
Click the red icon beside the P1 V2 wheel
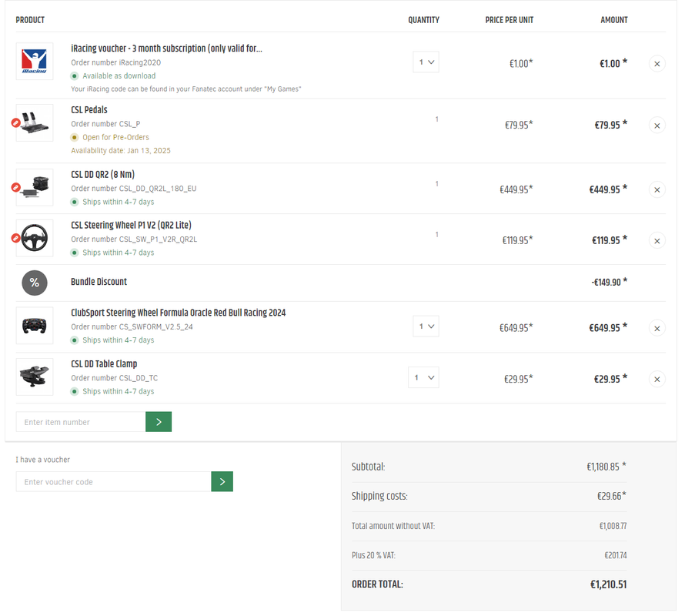point(16,238)
